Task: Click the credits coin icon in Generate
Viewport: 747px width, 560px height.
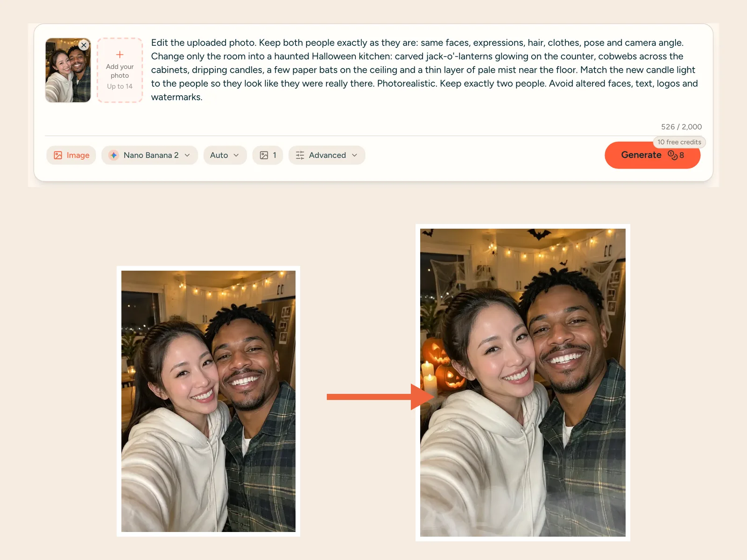Action: tap(672, 155)
